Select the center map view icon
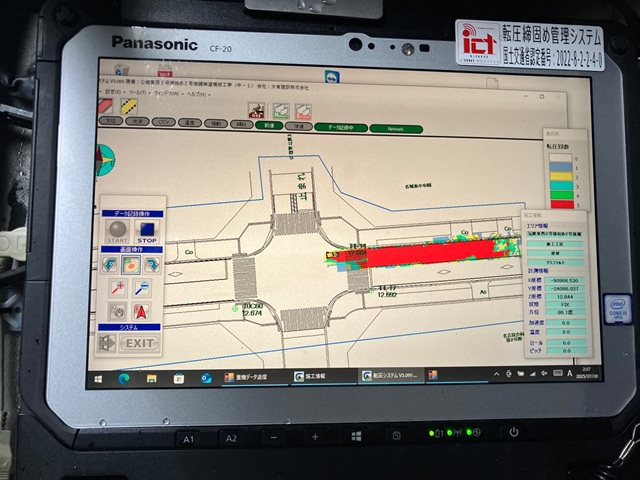This screenshot has width=640, height=480. (130, 265)
